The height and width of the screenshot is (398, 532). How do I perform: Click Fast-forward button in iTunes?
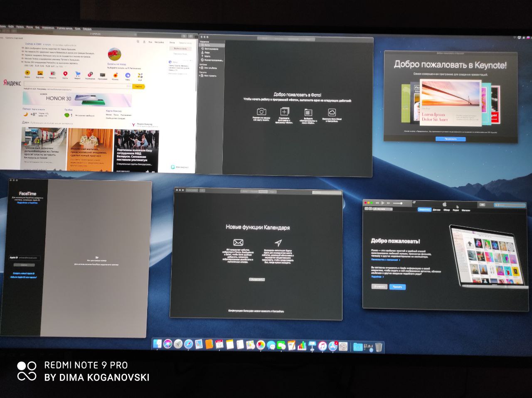click(389, 203)
